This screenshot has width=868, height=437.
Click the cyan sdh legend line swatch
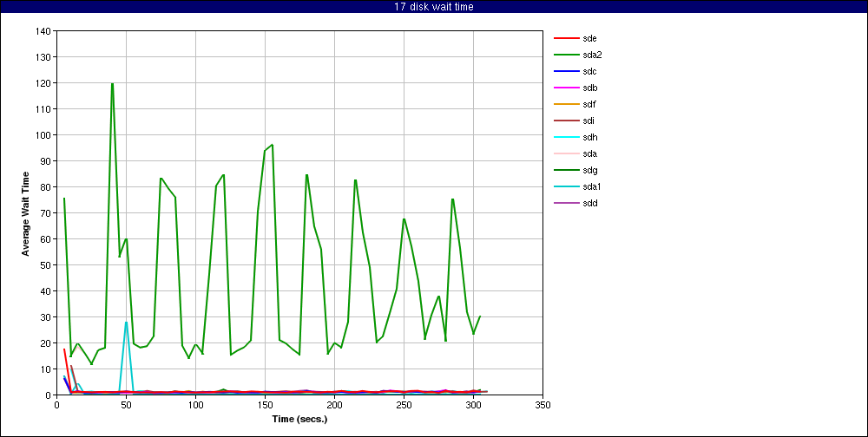point(566,137)
